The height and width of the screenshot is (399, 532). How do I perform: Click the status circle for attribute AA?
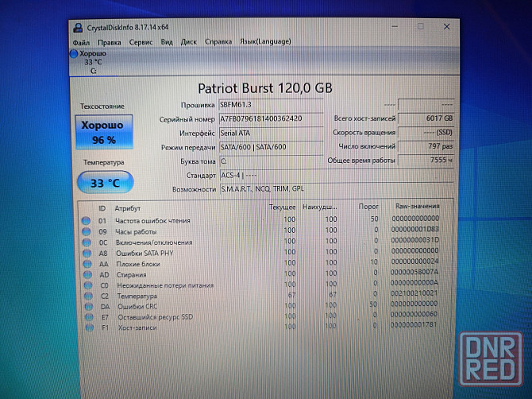(87, 264)
